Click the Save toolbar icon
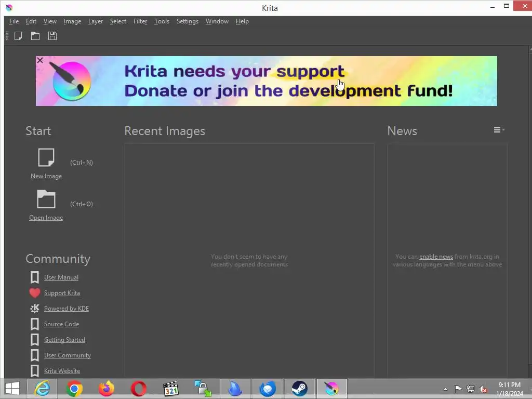 52,36
